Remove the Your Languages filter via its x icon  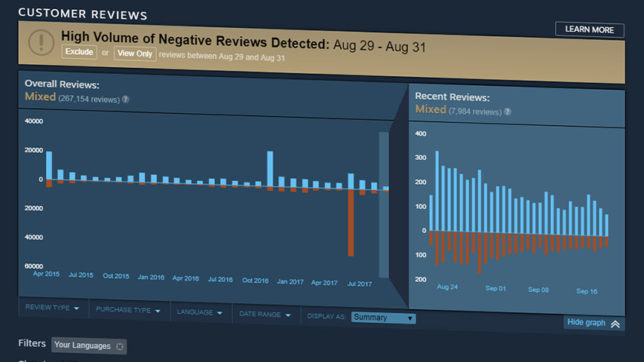point(120,346)
